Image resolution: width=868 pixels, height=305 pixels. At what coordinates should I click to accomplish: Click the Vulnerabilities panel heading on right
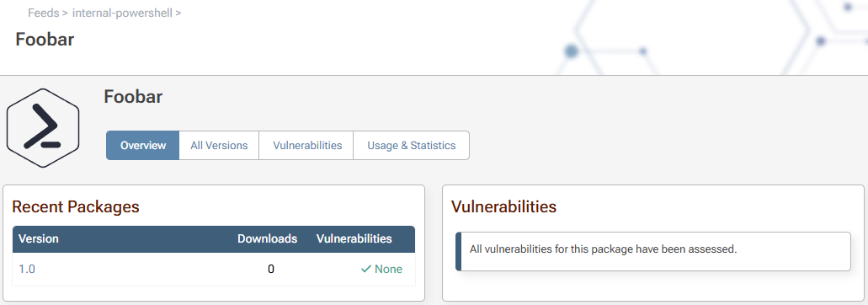pos(503,207)
